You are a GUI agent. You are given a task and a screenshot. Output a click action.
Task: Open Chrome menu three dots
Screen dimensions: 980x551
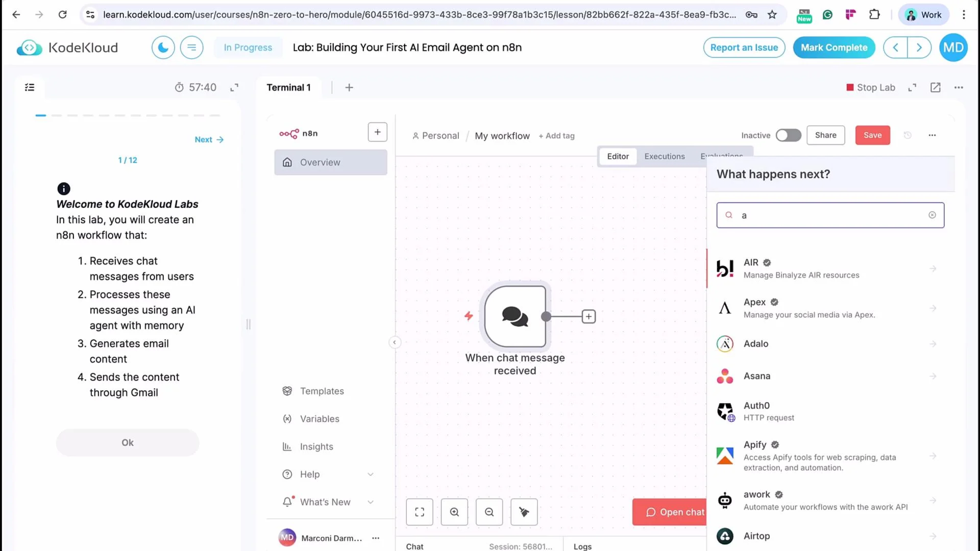964,15
